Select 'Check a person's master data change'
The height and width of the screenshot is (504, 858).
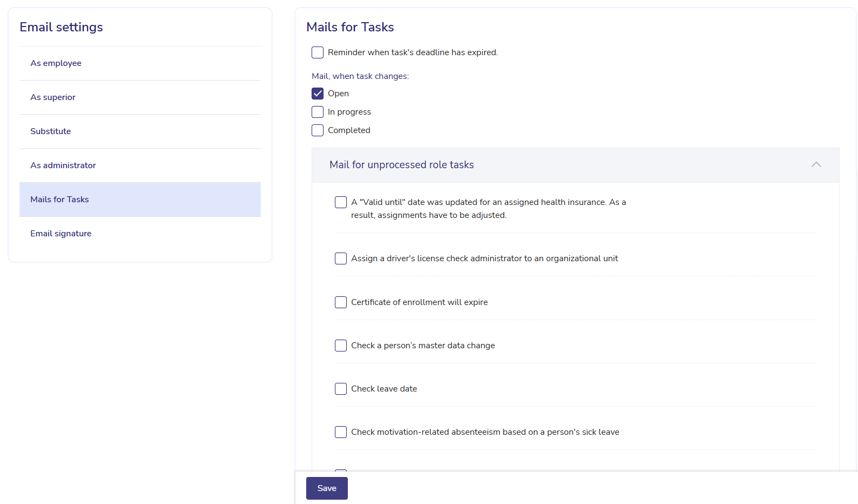point(341,346)
